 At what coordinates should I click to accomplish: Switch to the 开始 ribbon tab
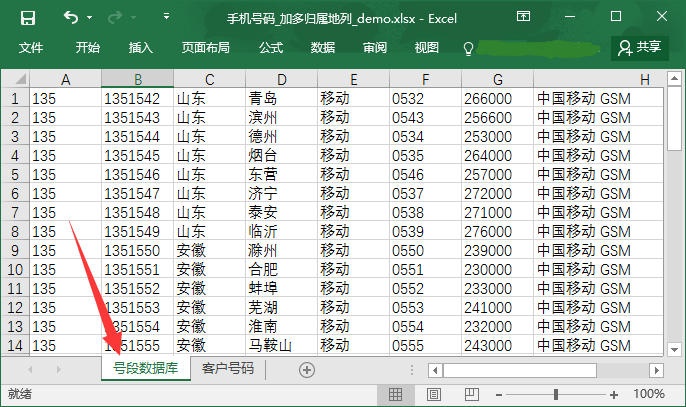(x=88, y=47)
